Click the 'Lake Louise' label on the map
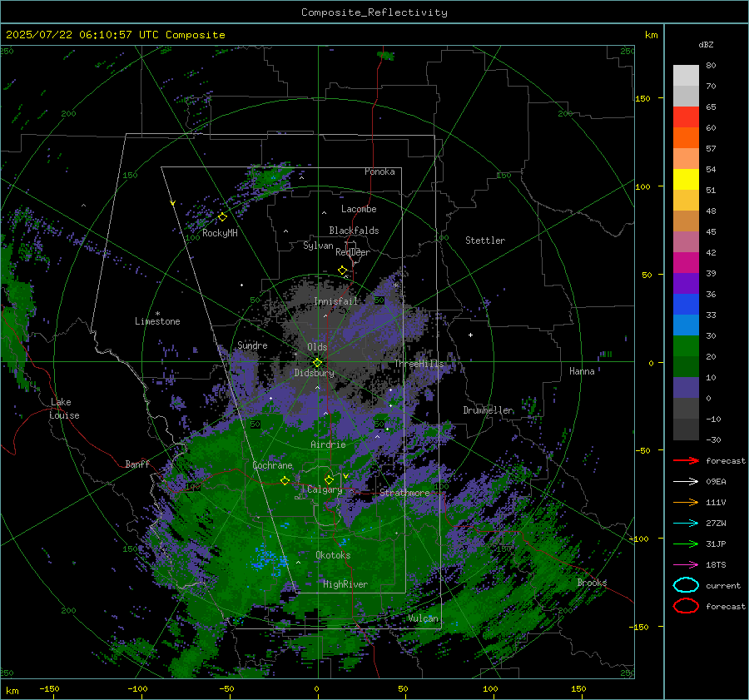 point(64,409)
